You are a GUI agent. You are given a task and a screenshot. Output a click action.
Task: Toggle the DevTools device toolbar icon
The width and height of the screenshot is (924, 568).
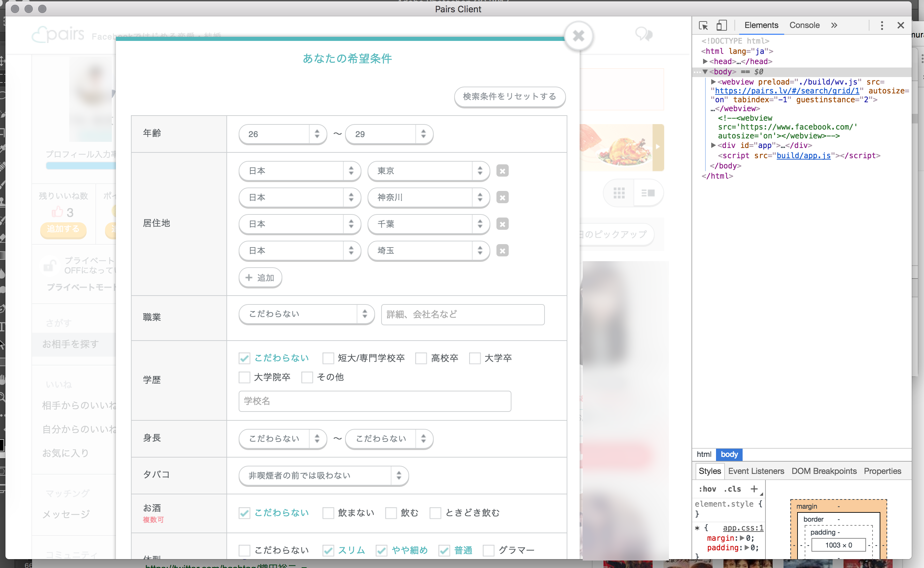(721, 26)
